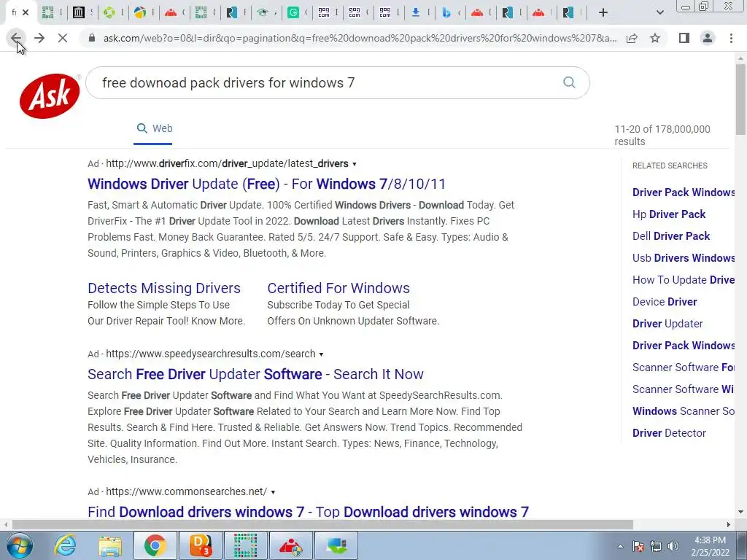This screenshot has width=747, height=560.
Task: Select the Web results tab
Action: [x=153, y=128]
